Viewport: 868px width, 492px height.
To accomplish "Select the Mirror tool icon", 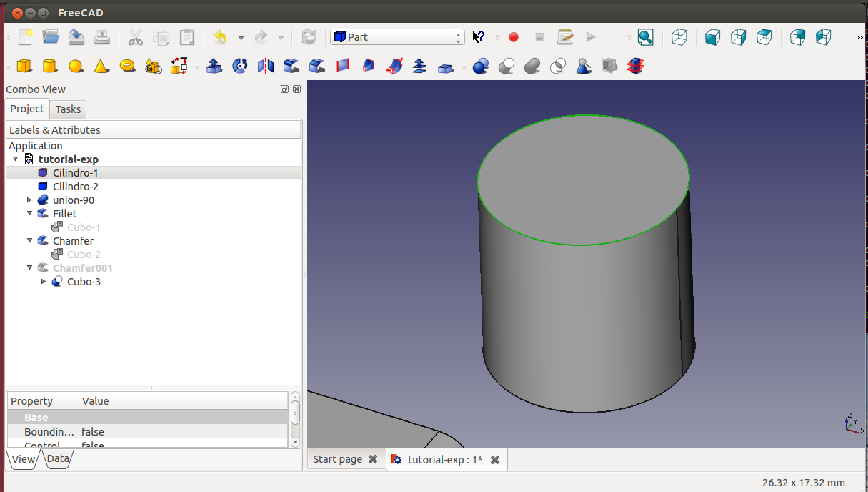I will tap(266, 66).
